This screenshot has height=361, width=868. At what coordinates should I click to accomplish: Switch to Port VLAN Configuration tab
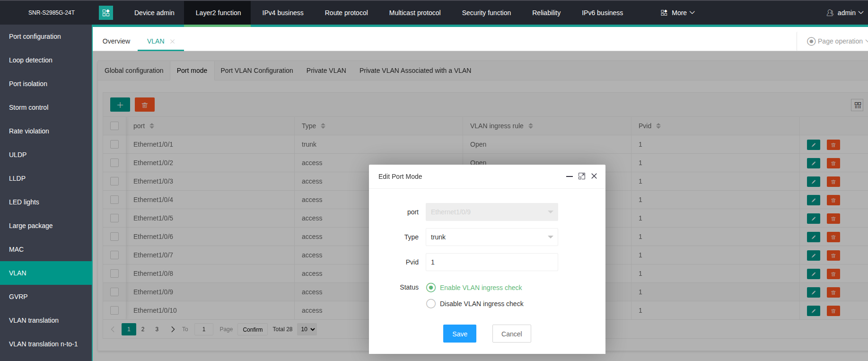[257, 70]
